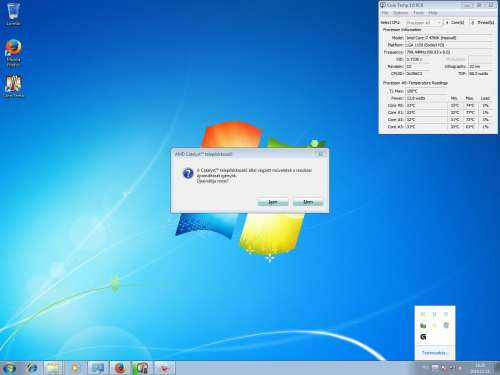500x375 pixels.
Task: Click the Core #0 Max temperature cell
Action: (x=470, y=105)
